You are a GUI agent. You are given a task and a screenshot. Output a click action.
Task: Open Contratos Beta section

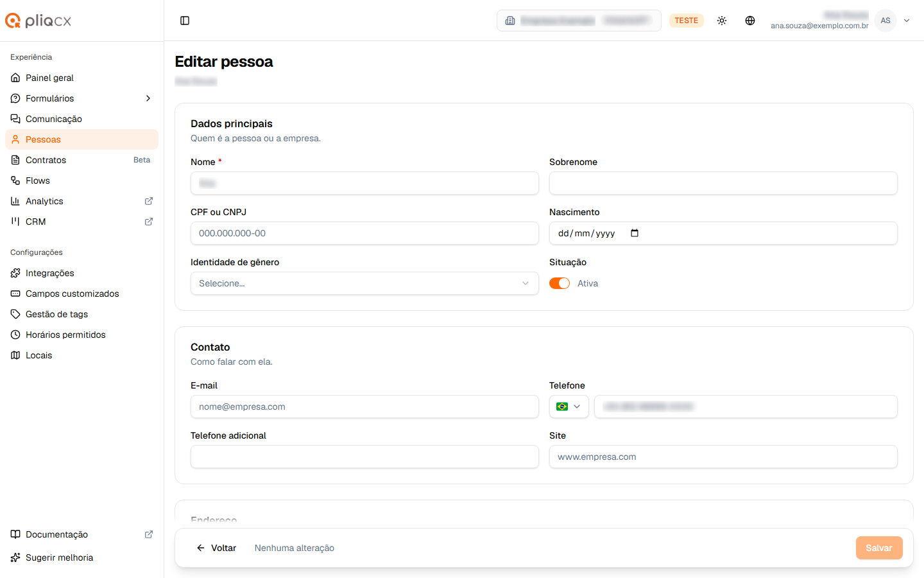(81, 160)
